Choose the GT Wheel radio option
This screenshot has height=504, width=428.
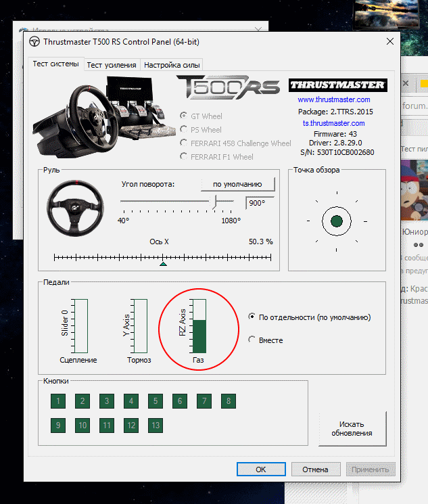click(184, 116)
